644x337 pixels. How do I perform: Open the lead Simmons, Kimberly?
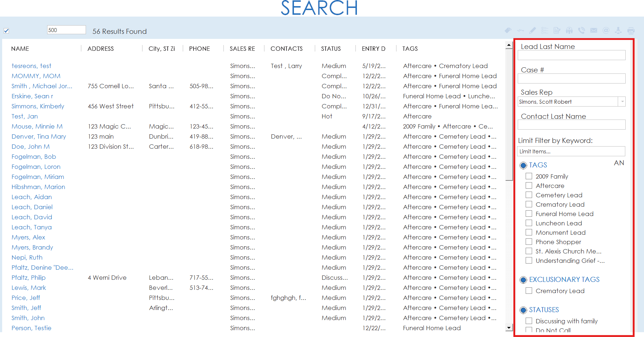(x=38, y=106)
